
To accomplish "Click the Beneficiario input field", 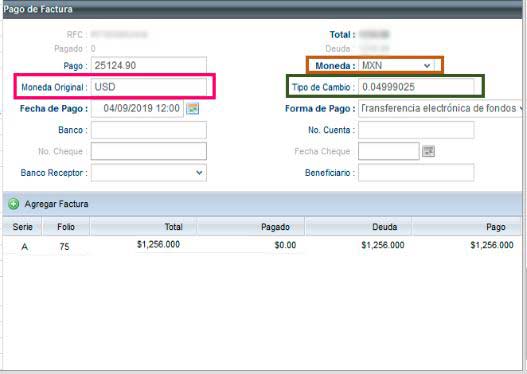I will click(x=416, y=173).
